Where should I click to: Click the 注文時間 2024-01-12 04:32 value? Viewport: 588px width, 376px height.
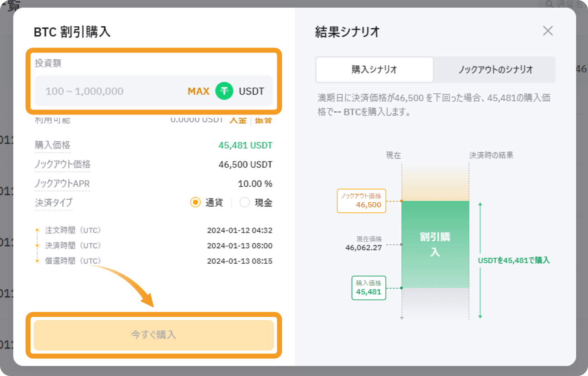pyautogui.click(x=240, y=230)
